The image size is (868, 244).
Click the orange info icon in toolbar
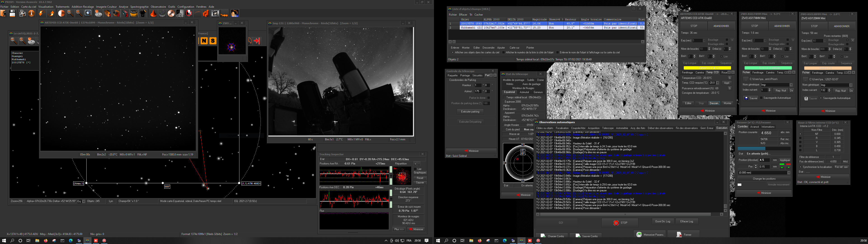[31, 14]
